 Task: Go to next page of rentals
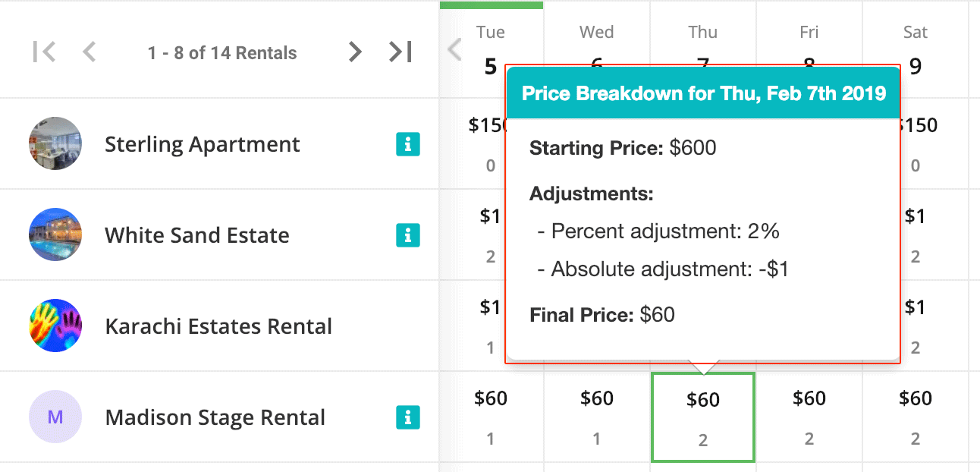[354, 52]
